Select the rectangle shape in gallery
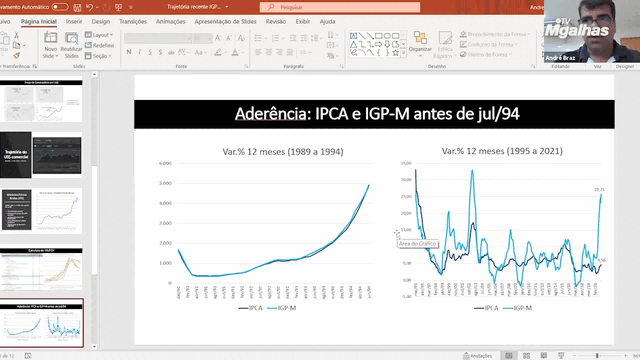Image resolution: width=640 pixels, height=360 pixels. click(x=379, y=36)
